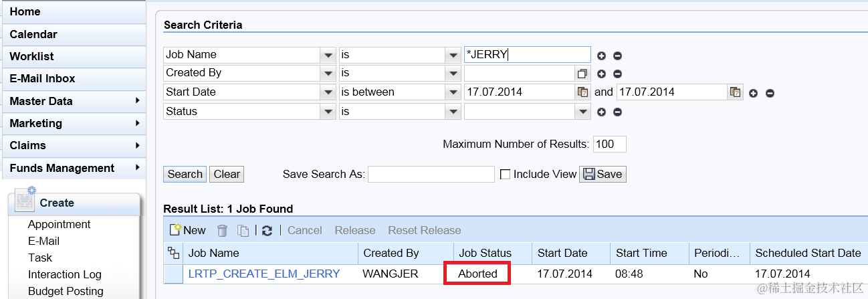Remove the Status criterion row
Image resolution: width=868 pixels, height=299 pixels.
point(617,112)
